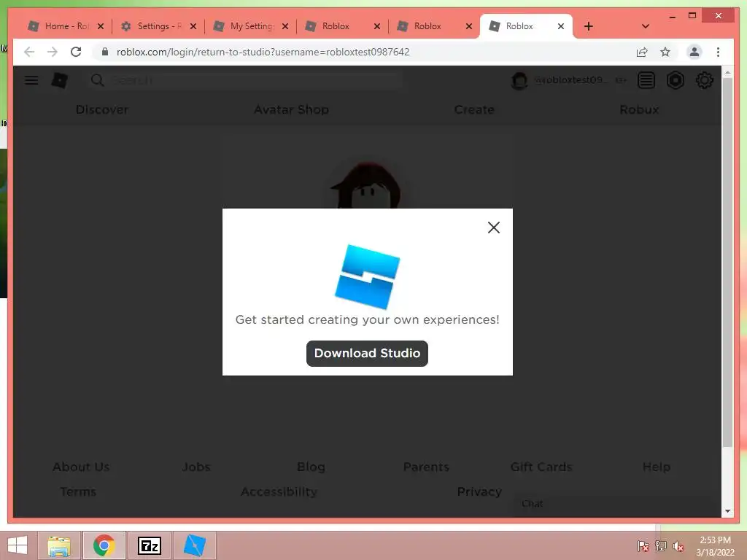The width and height of the screenshot is (747, 560).
Task: Close the Home - Roblox tab
Action: (x=101, y=27)
